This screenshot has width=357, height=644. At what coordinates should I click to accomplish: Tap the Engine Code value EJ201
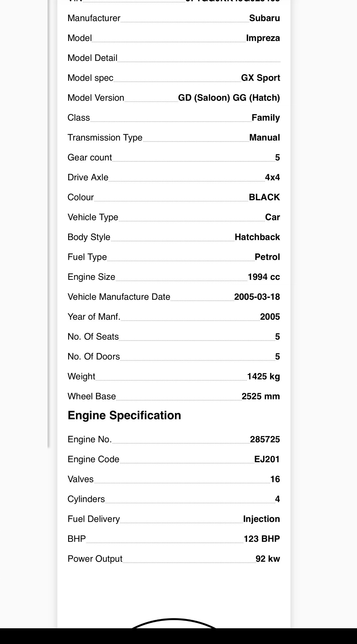(x=267, y=459)
